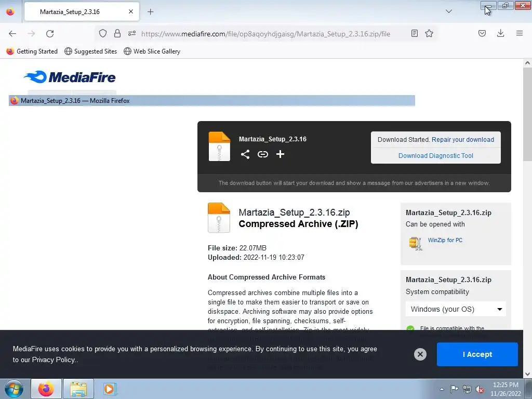Open the WinZip for PC link
This screenshot has height=399, width=532.
click(445, 240)
